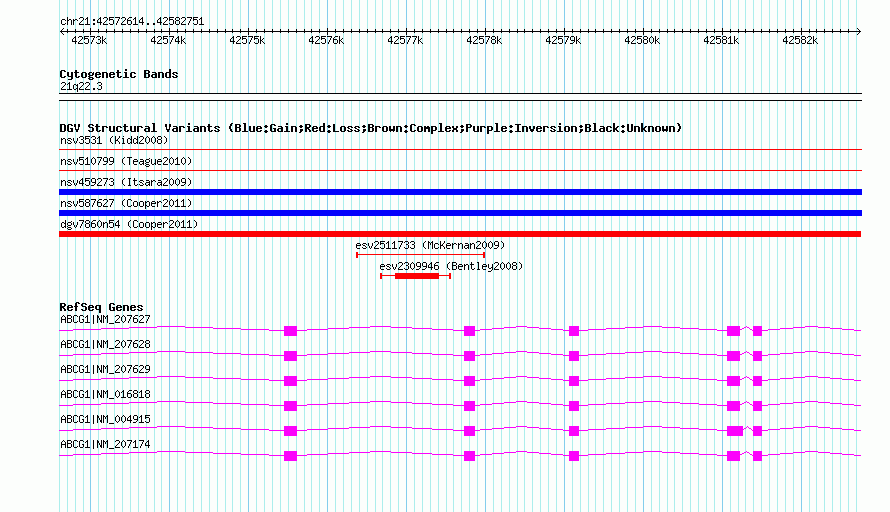Click the thick red bar of esv2309946

click(x=417, y=276)
